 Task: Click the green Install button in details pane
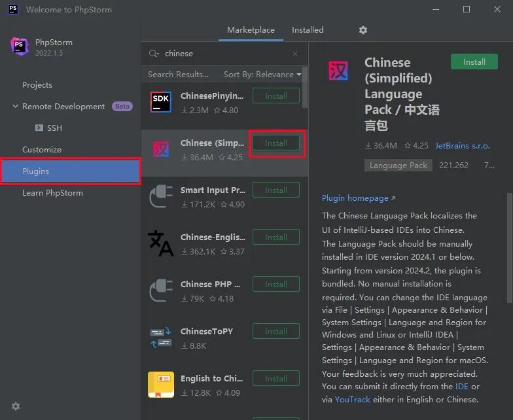474,61
